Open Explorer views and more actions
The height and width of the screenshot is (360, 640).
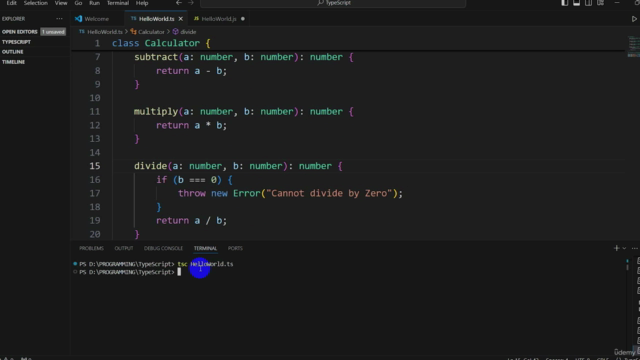point(60,19)
